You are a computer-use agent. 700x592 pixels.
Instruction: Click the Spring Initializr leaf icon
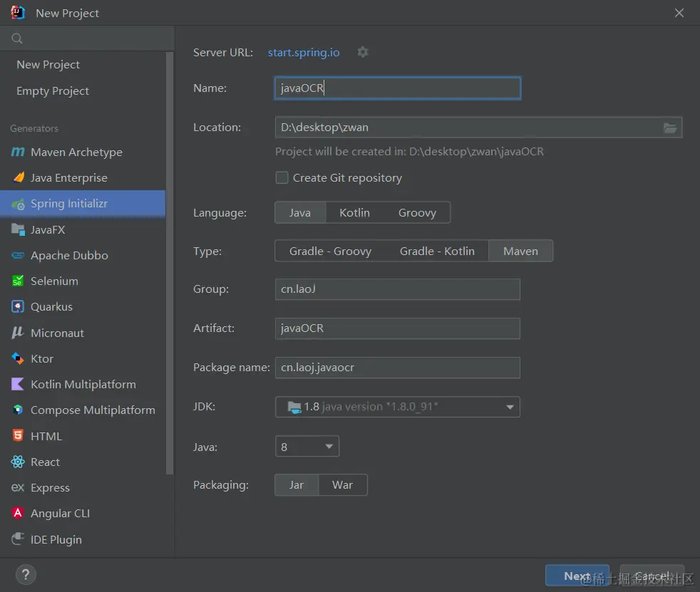coord(18,204)
